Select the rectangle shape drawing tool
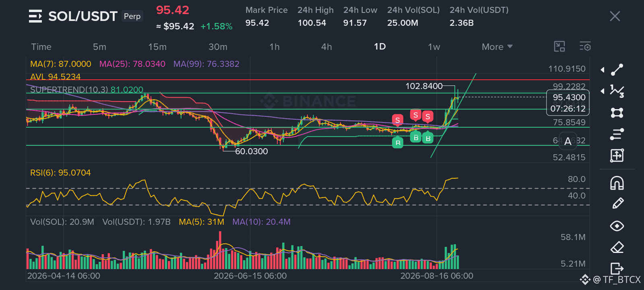This screenshot has width=644, height=290. [x=617, y=112]
